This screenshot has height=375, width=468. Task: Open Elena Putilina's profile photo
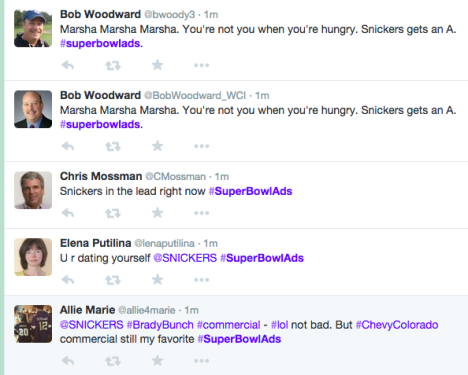click(x=33, y=257)
